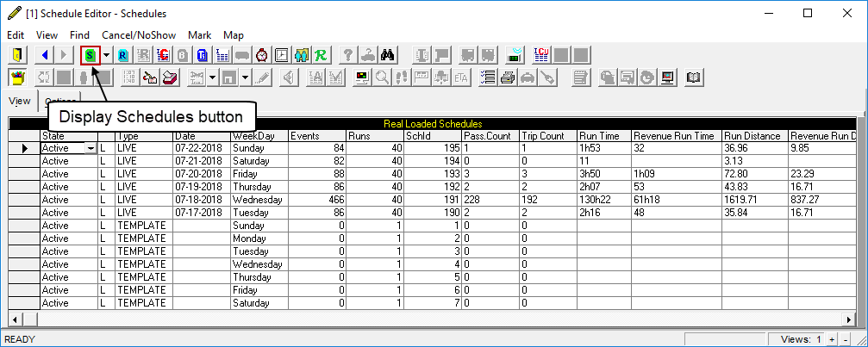Open dropdown arrow beside Display Schedules button
The height and width of the screenshot is (347, 868).
pyautogui.click(x=107, y=55)
